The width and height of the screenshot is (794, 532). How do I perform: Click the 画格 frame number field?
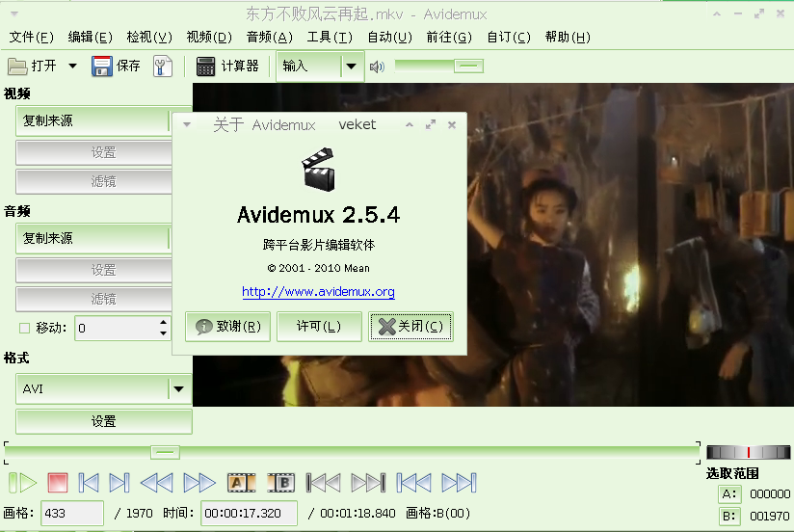pyautogui.click(x=72, y=514)
